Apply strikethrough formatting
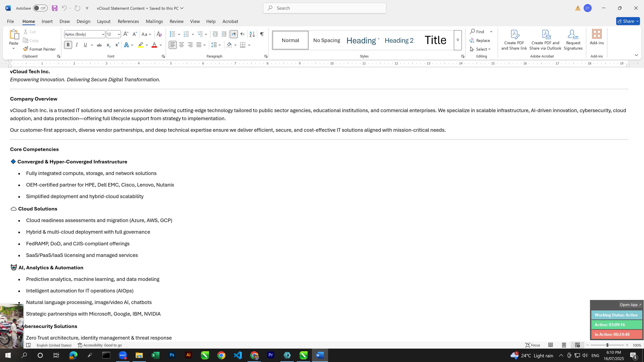Screen dimensions: 644x362 pos(99,45)
